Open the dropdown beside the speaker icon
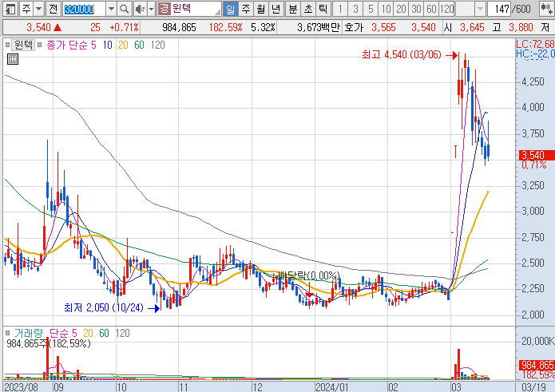This screenshot has height=392, width=555. (151, 9)
